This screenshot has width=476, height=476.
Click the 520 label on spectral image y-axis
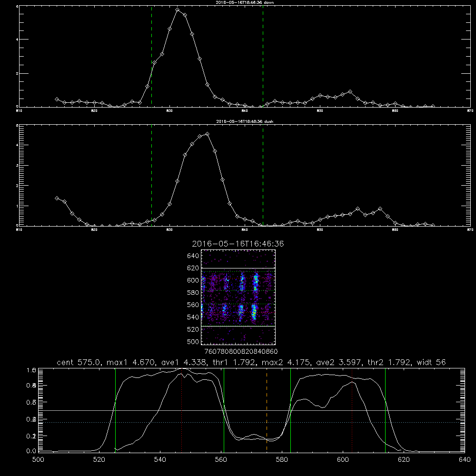click(x=193, y=329)
